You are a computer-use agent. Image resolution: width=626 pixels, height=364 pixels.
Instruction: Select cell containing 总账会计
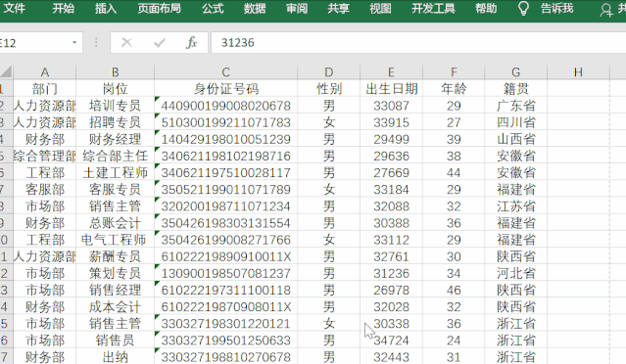point(115,222)
